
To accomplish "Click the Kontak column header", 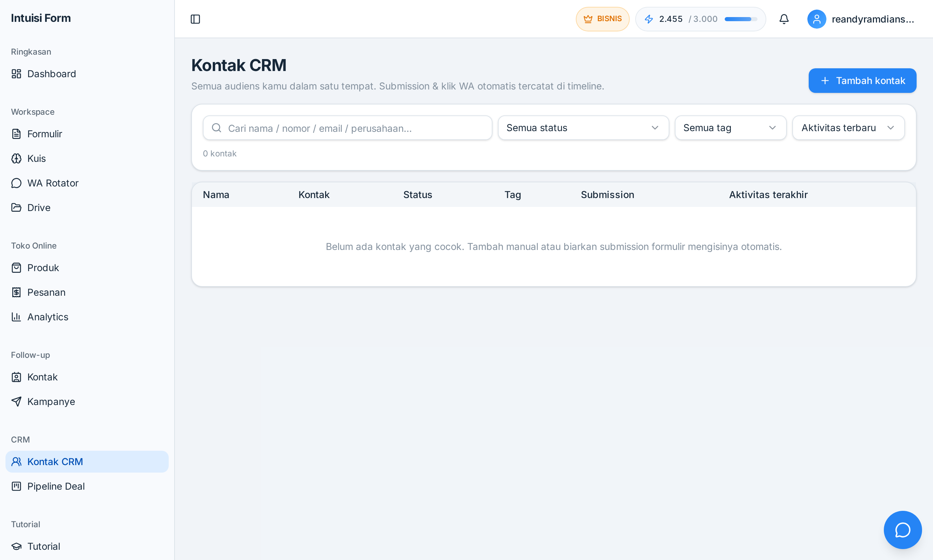I will [x=314, y=195].
